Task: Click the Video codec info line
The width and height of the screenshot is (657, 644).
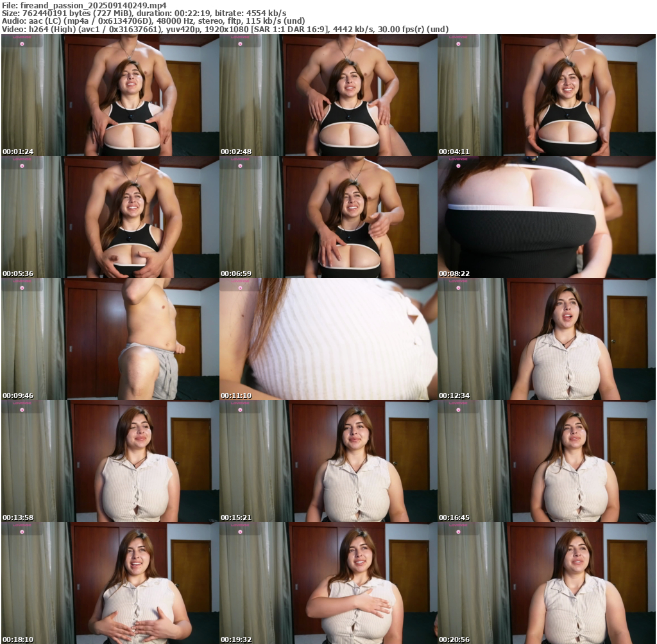Action: (x=225, y=30)
